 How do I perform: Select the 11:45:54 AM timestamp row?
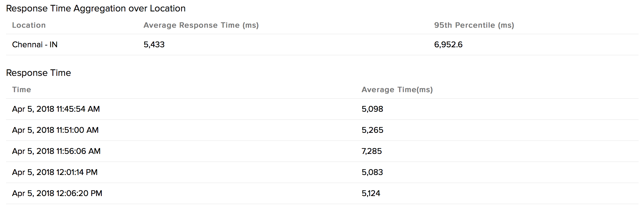coord(56,109)
